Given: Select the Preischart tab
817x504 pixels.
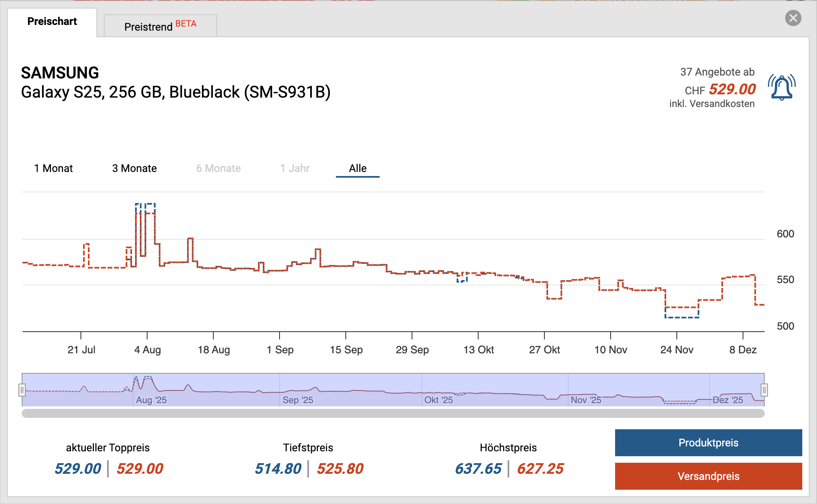Looking at the screenshot, I should coord(52,22).
